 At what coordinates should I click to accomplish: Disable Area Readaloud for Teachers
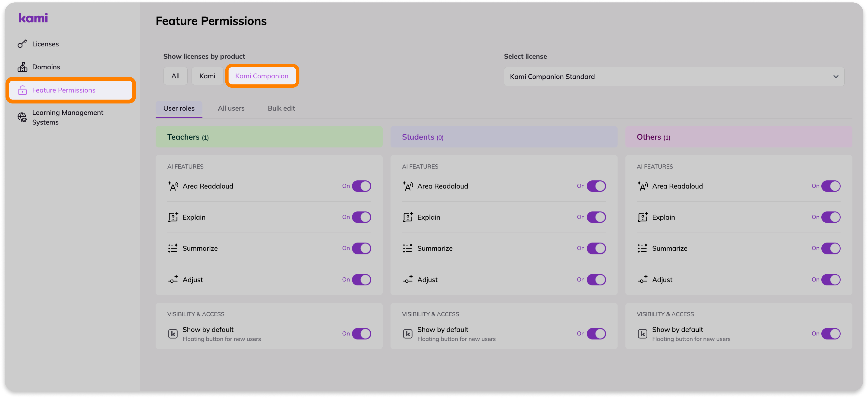pyautogui.click(x=362, y=186)
